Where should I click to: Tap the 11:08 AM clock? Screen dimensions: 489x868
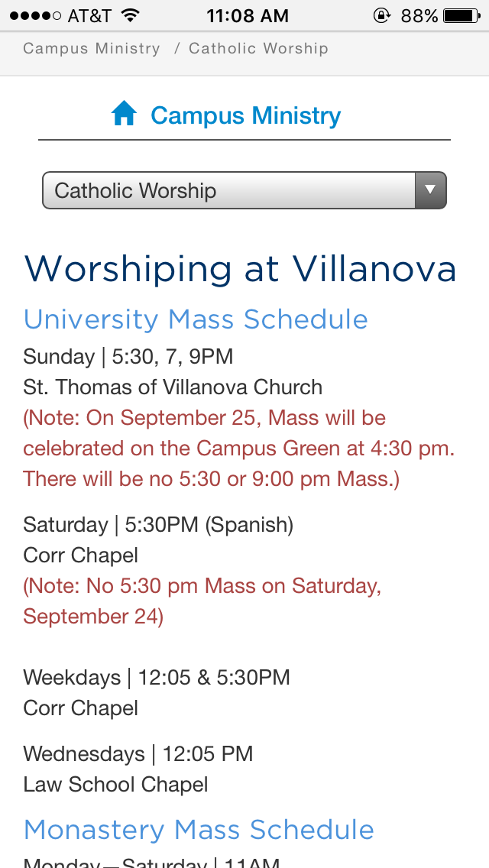[x=248, y=15]
